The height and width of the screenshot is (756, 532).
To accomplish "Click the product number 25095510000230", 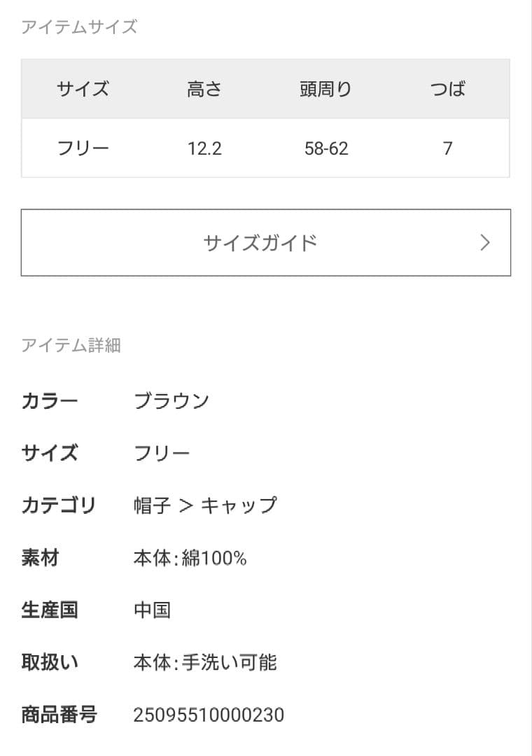I will point(209,715).
